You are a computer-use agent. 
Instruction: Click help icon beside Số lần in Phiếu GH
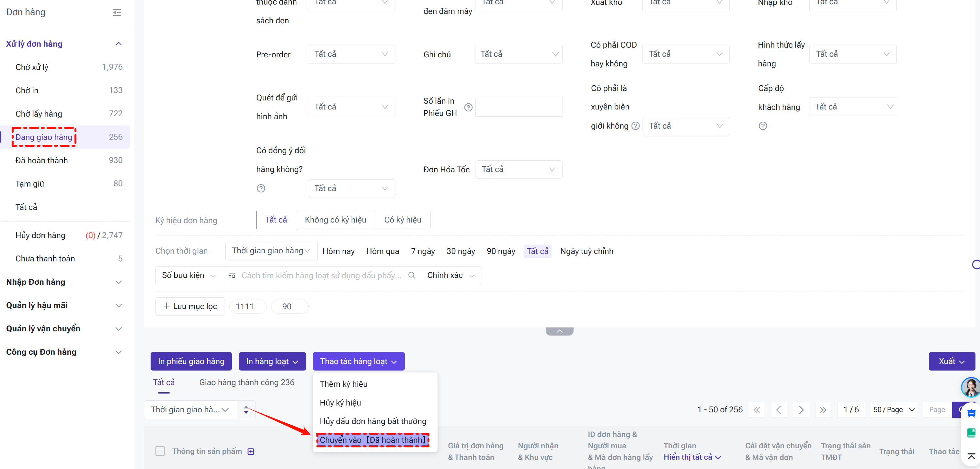pos(468,107)
